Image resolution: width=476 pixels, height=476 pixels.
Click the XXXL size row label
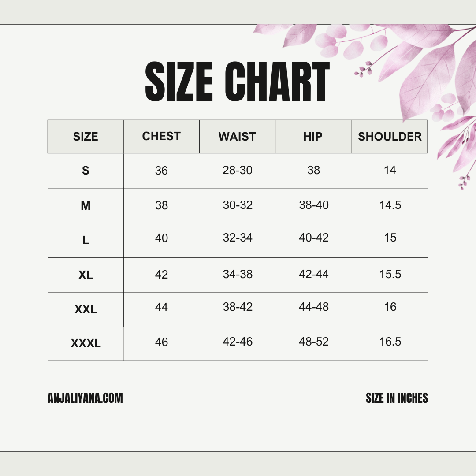pos(86,343)
